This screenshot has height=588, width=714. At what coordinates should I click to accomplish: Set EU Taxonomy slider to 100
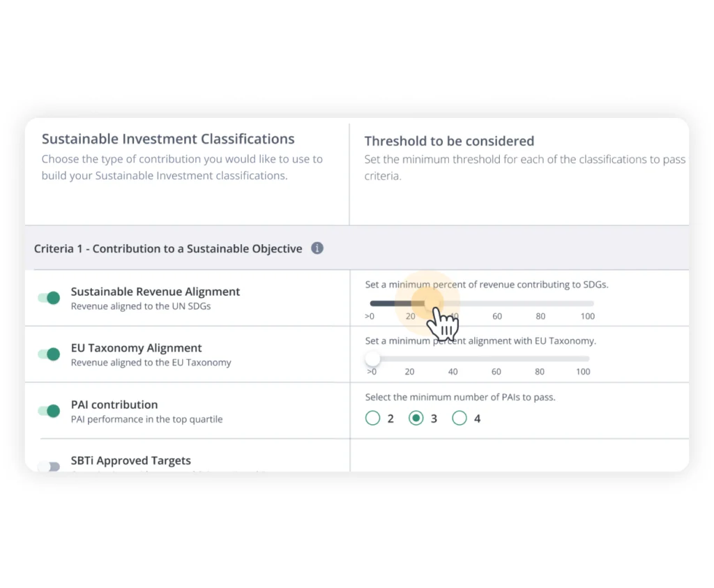(x=584, y=359)
